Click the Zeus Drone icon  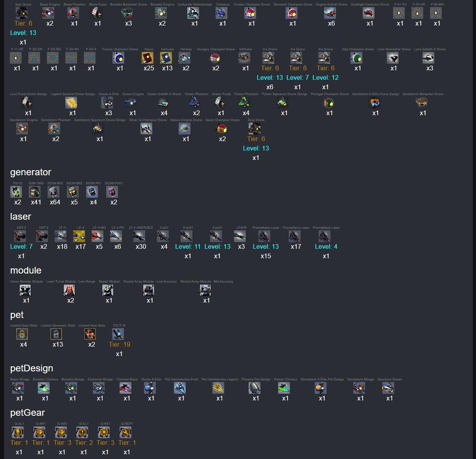tap(255, 129)
